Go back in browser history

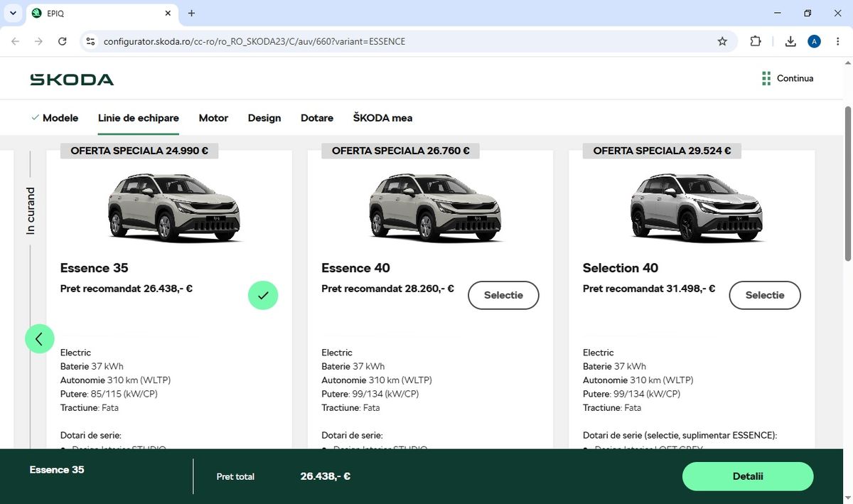16,41
